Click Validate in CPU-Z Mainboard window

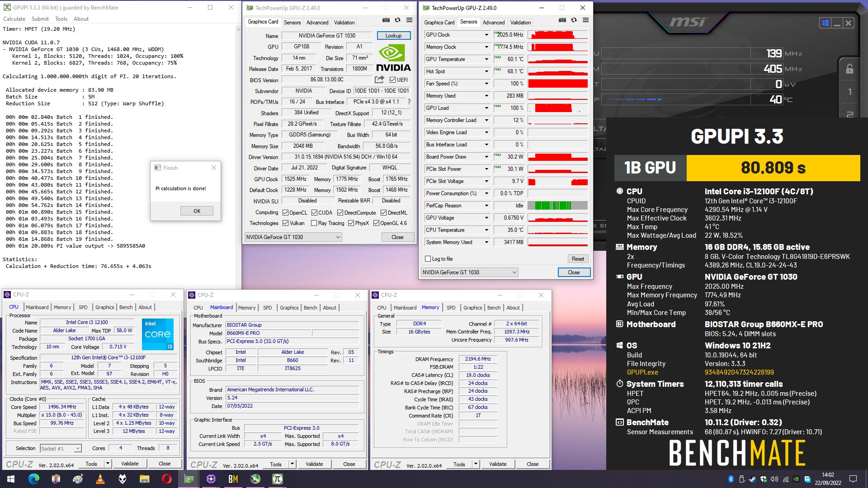tap(314, 464)
